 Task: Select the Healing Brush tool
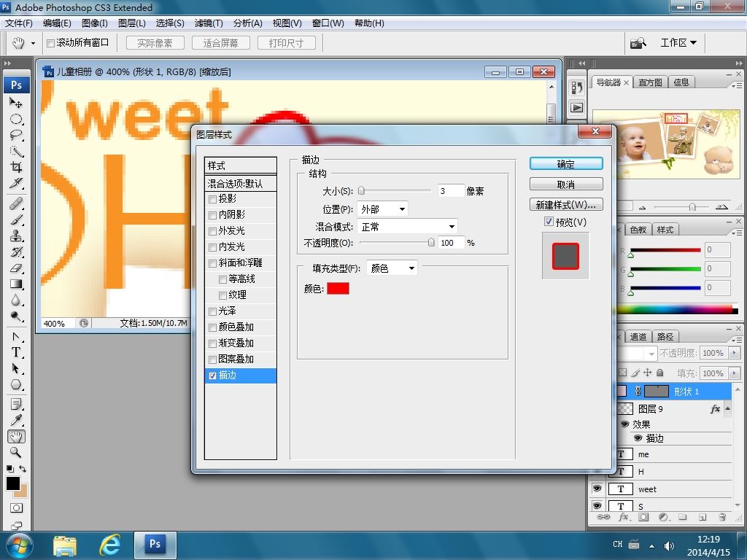click(16, 204)
